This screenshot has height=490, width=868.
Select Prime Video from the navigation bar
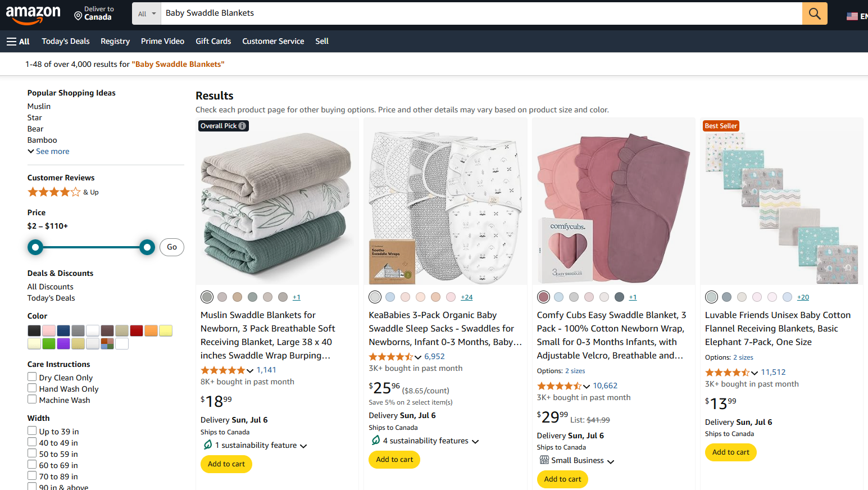click(162, 41)
